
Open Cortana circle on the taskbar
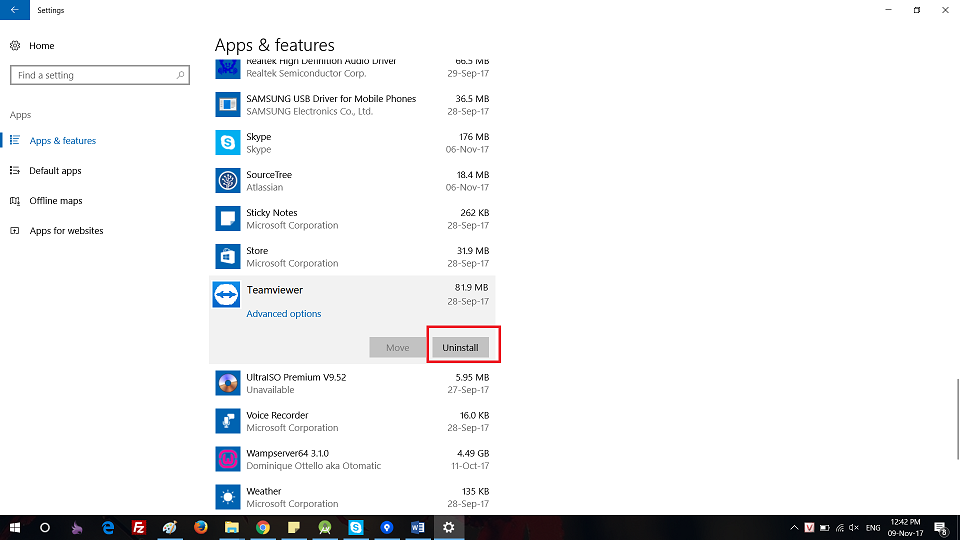(x=45, y=528)
